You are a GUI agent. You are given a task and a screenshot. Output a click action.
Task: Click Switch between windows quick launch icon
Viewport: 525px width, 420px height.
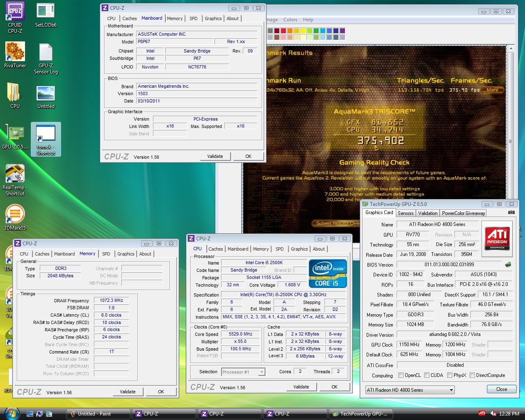(40, 414)
